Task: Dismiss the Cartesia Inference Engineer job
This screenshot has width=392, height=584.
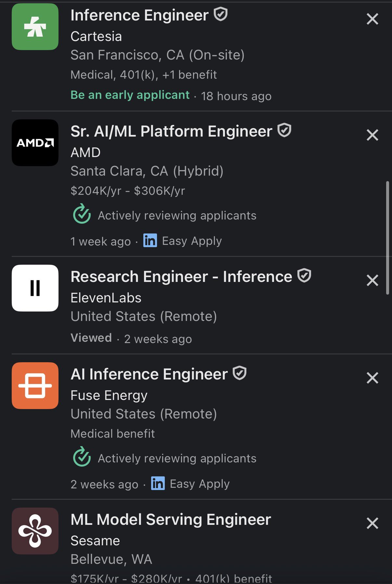Action: pos(372,19)
